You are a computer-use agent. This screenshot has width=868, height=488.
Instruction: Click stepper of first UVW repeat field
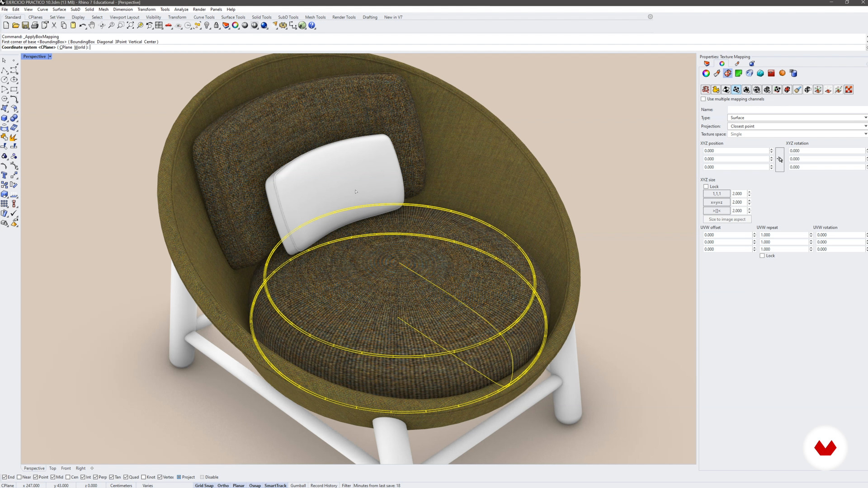pyautogui.click(x=811, y=235)
